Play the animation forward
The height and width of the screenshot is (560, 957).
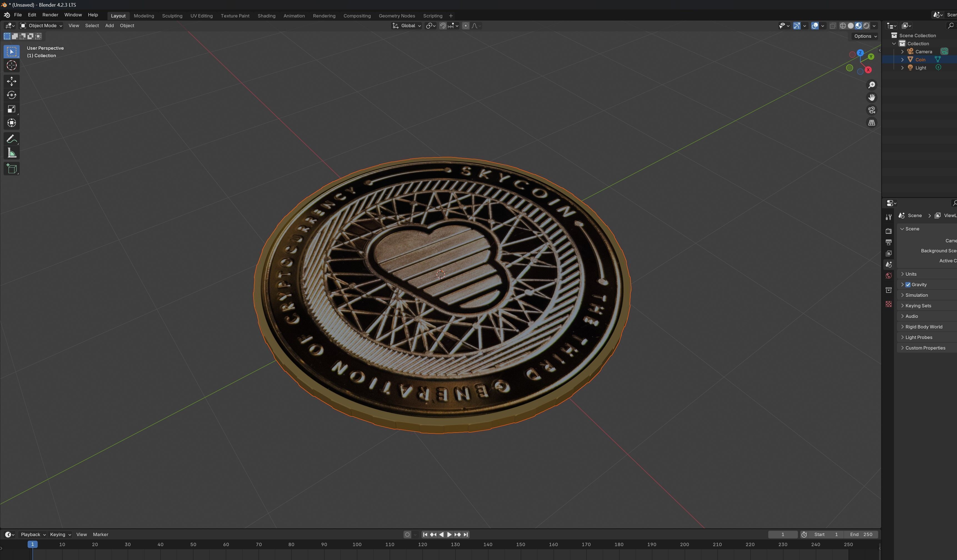point(449,534)
